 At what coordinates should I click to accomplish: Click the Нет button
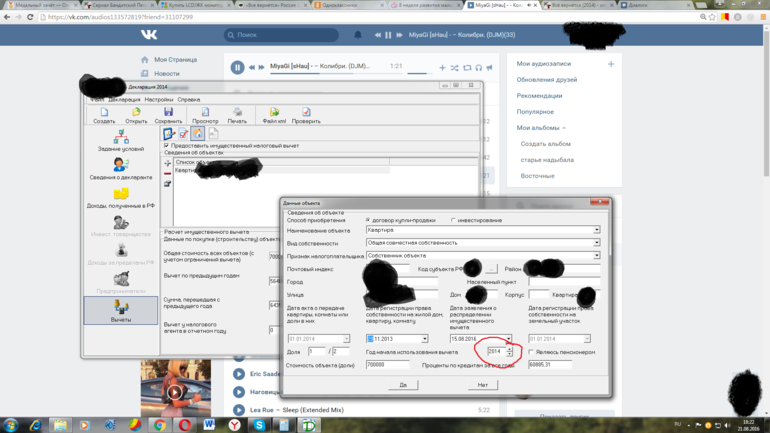coord(482,384)
